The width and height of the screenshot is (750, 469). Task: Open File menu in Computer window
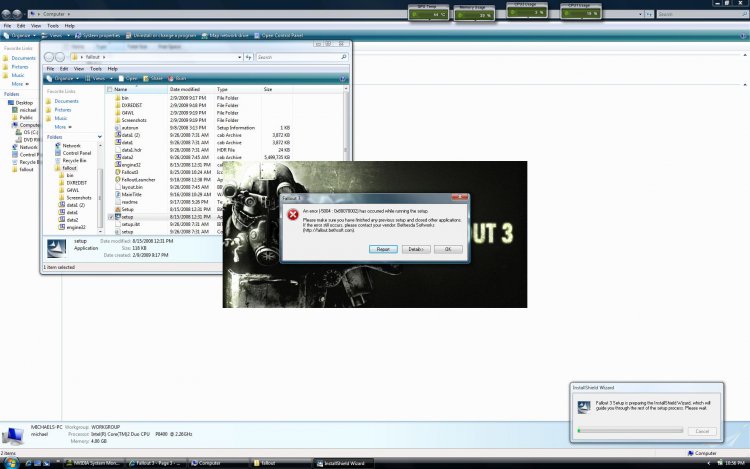point(7,26)
